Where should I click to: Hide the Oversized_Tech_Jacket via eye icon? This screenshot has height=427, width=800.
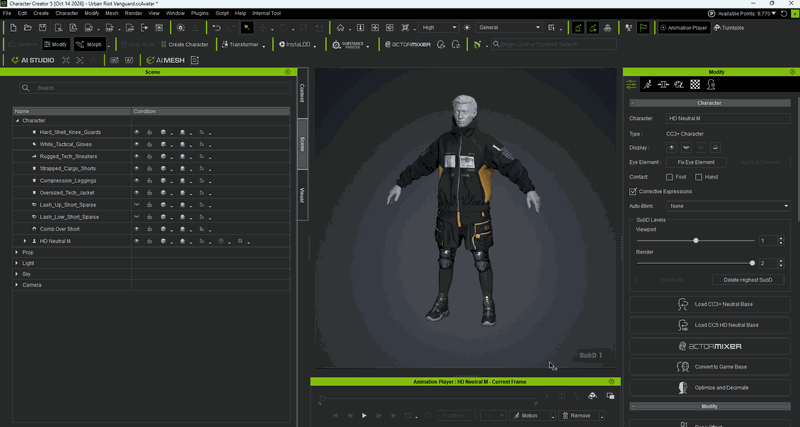(136, 192)
